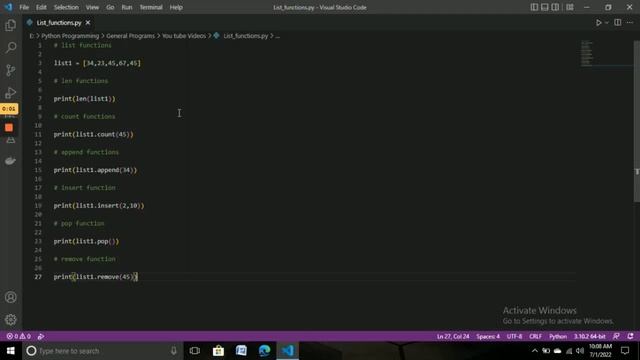Click the print(list1.count(45)) line
640x360 pixels.
tap(93, 134)
